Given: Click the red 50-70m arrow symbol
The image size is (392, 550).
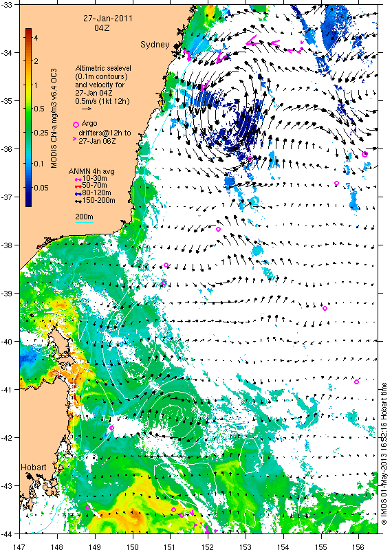Looking at the screenshot, I should [x=78, y=186].
